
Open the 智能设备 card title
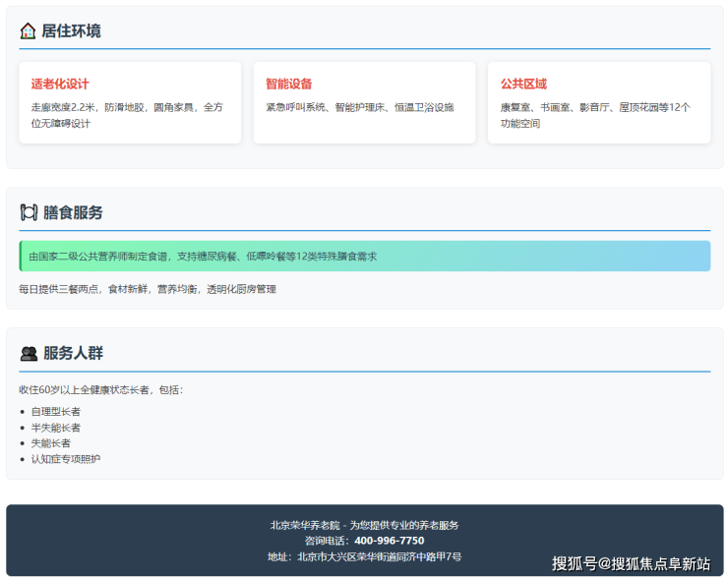[x=288, y=84]
